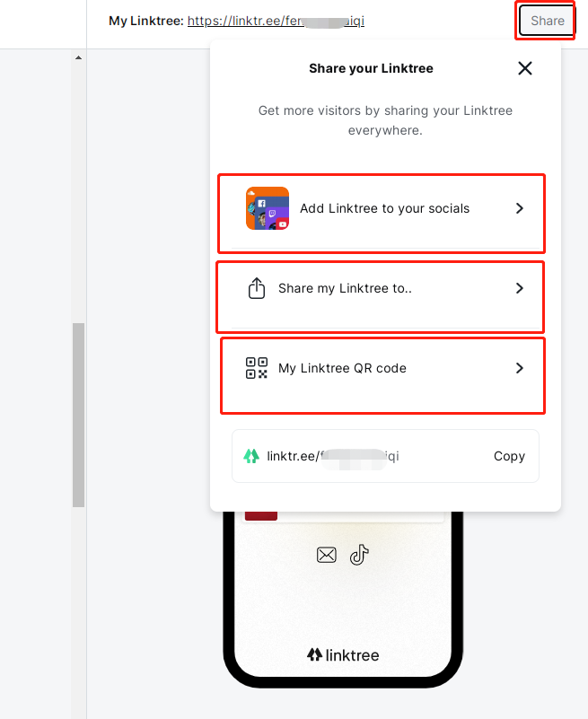Viewport: 588px width, 719px height.
Task: Open the My Linktree URL link
Action: point(276,21)
